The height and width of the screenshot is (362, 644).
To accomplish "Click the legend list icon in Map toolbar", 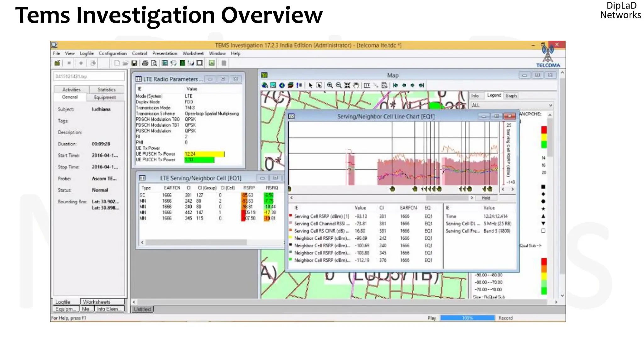I will pyautogui.click(x=299, y=85).
